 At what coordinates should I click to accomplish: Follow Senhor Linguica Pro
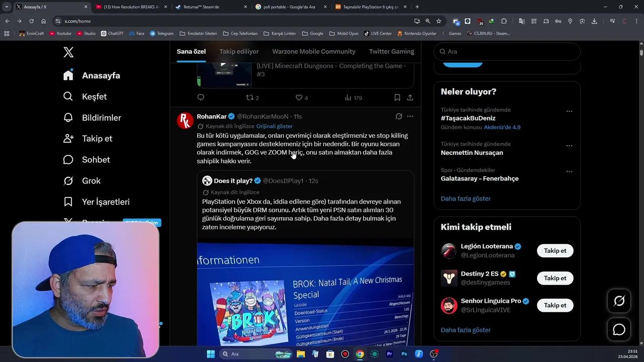coord(555,305)
